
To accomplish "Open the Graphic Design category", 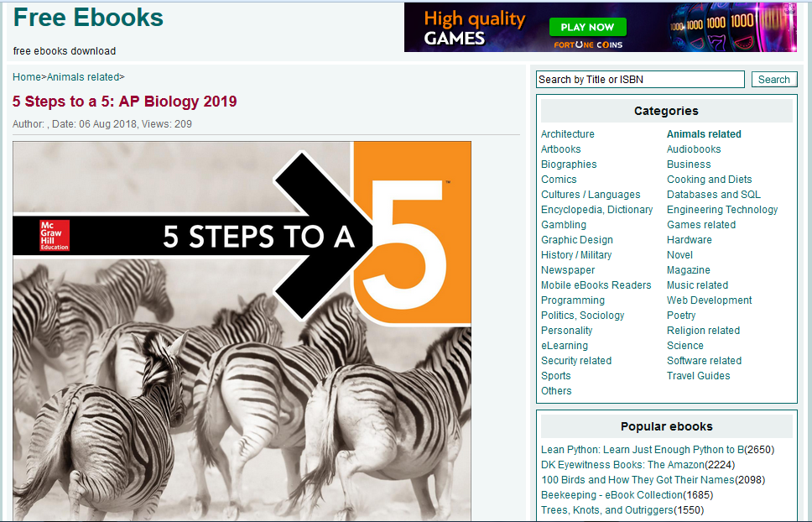I will click(x=577, y=239).
